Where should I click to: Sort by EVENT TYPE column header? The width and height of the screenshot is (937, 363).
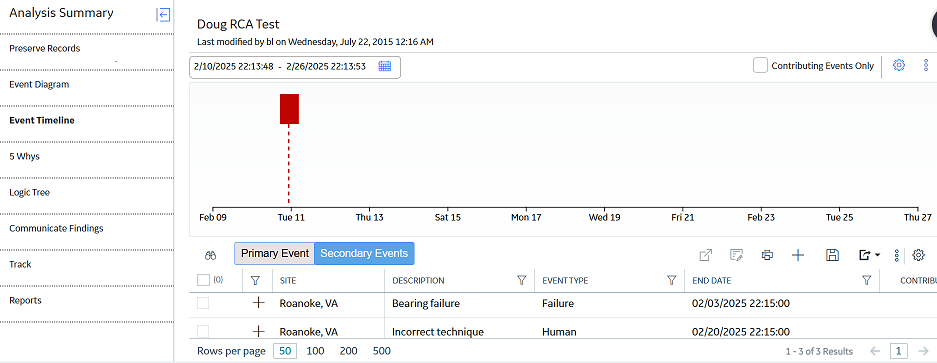tap(565, 280)
